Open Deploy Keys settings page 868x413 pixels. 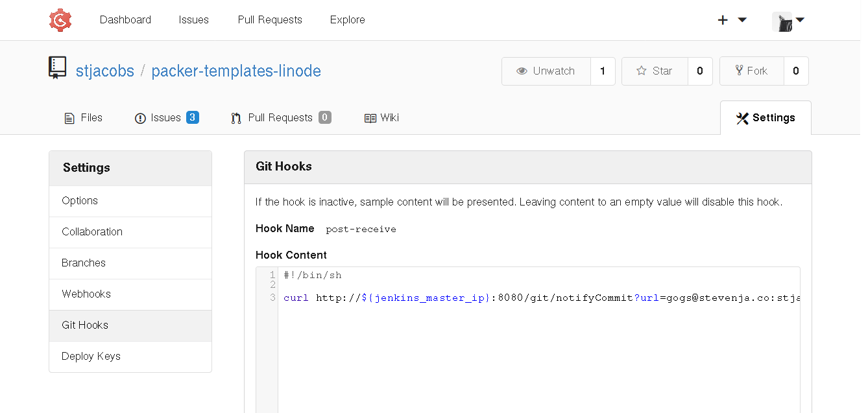tap(91, 356)
